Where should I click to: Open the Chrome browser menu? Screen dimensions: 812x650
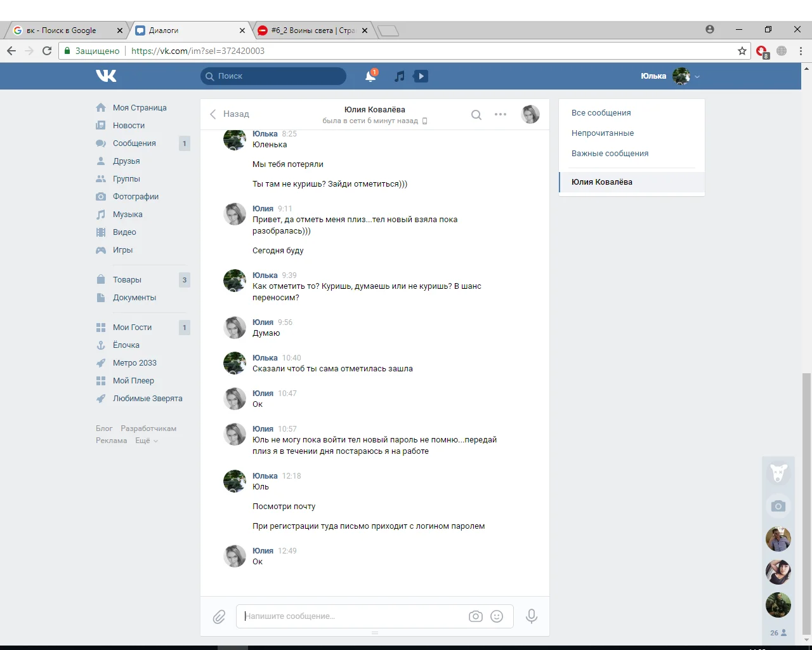800,50
